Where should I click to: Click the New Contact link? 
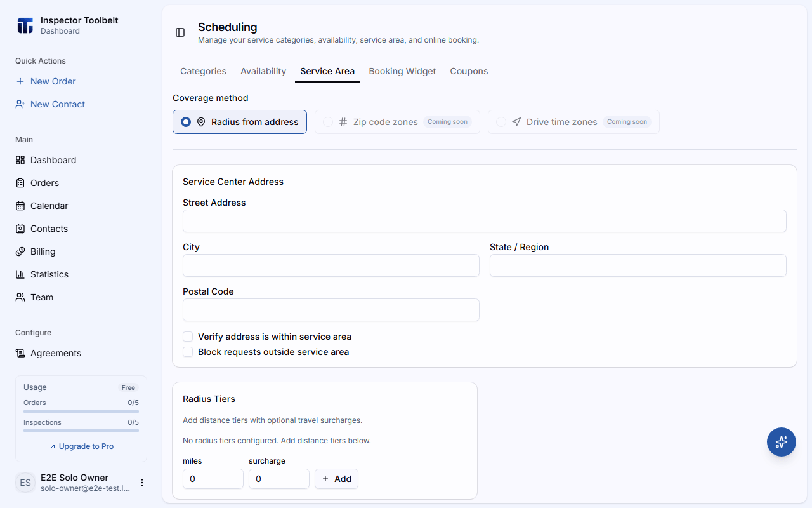pos(58,104)
